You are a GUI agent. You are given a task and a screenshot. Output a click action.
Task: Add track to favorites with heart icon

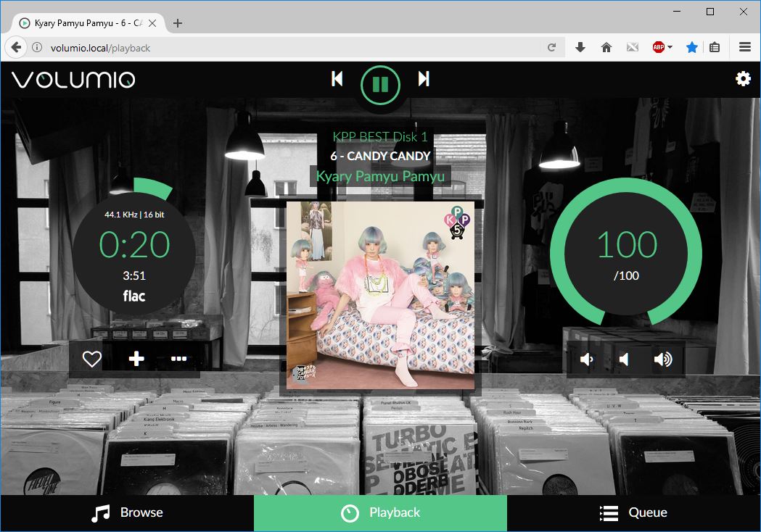tap(91, 359)
